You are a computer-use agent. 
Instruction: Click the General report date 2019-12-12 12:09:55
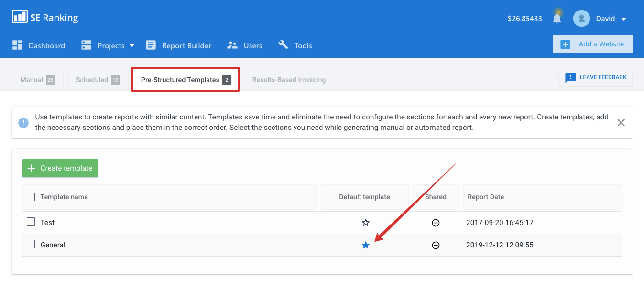(x=500, y=245)
